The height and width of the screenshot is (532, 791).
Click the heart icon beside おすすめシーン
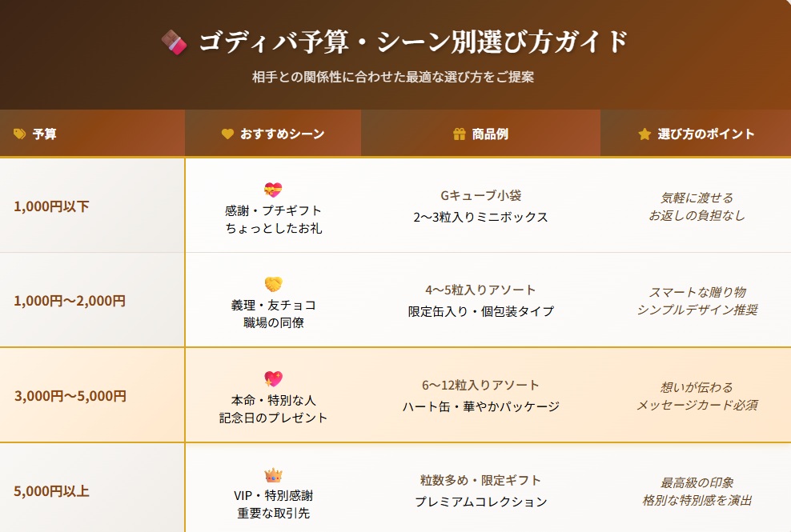(x=227, y=134)
